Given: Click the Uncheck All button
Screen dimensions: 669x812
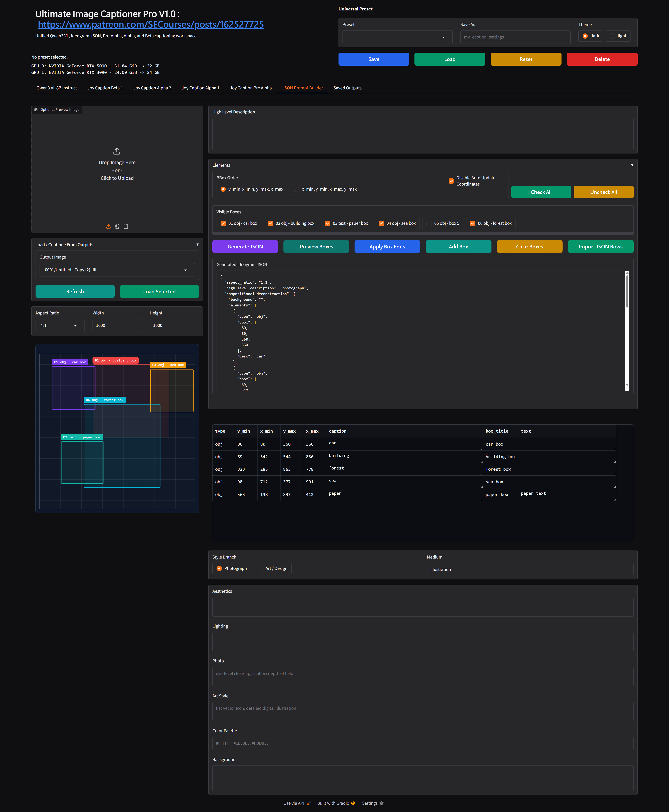Looking at the screenshot, I should pos(603,192).
